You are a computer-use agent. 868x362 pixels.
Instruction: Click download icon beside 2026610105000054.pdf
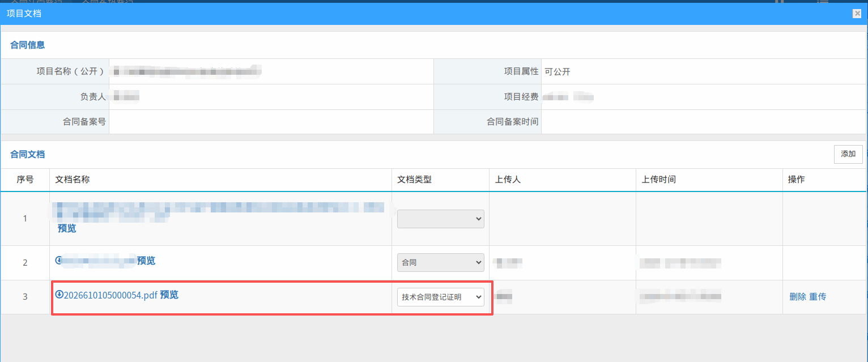[x=59, y=295]
